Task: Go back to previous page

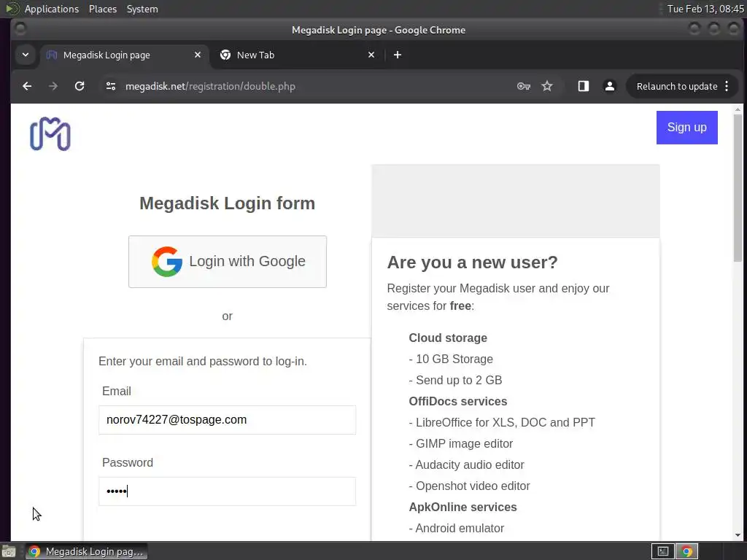Action: coord(27,86)
